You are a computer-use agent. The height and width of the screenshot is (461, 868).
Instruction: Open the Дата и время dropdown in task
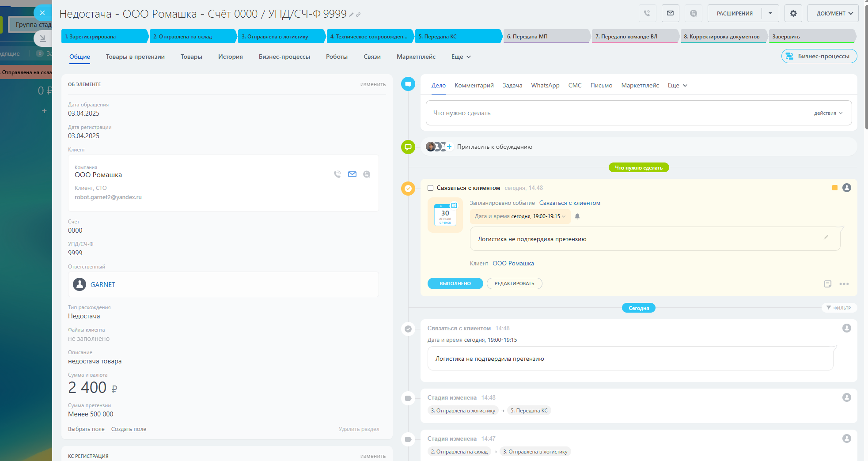point(520,216)
